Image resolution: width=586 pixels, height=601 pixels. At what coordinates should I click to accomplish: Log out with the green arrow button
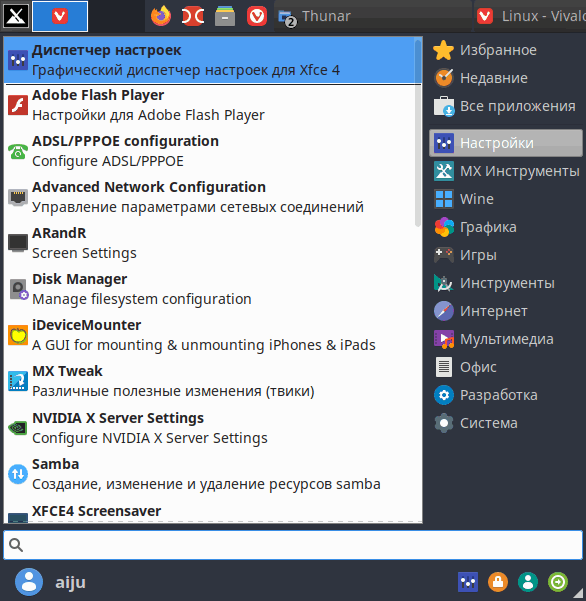tap(558, 582)
